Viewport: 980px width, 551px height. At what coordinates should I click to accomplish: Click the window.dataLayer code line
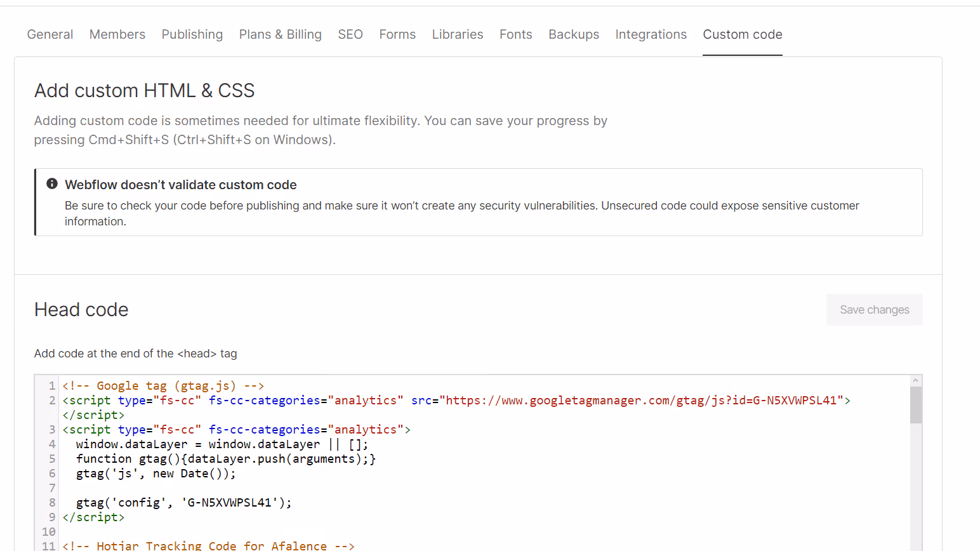(x=222, y=444)
